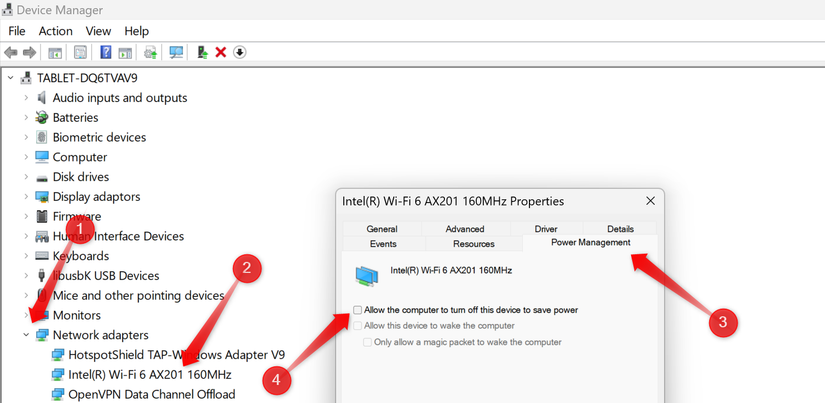The width and height of the screenshot is (825, 403).
Task: Click the 'Allow this device to wake the computer' checkbox
Action: [x=358, y=326]
